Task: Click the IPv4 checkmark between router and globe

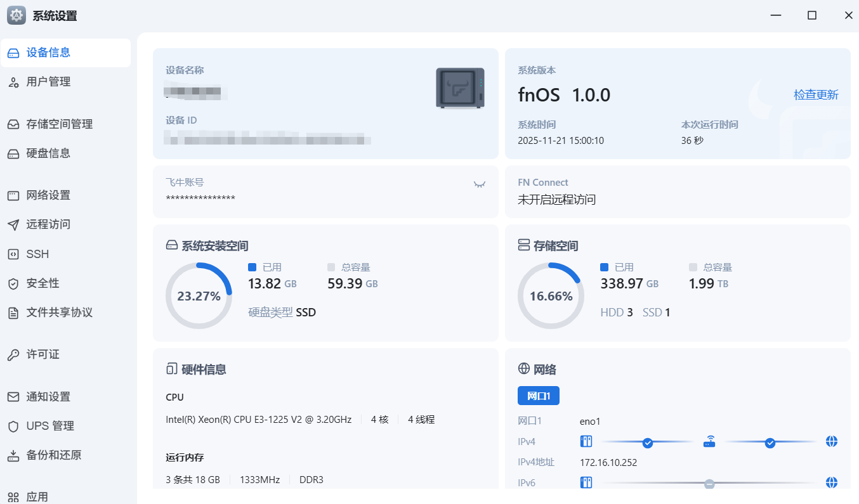Action: point(770,443)
